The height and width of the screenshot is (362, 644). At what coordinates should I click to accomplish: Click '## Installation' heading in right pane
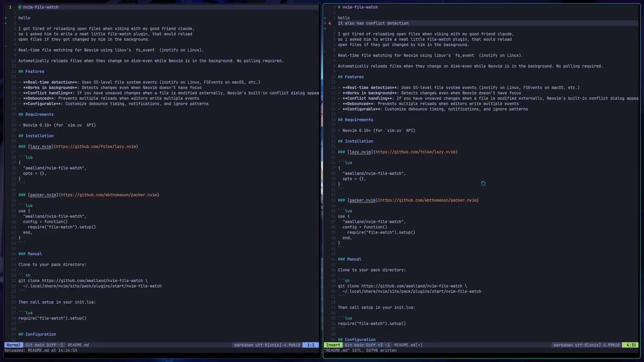tap(355, 141)
